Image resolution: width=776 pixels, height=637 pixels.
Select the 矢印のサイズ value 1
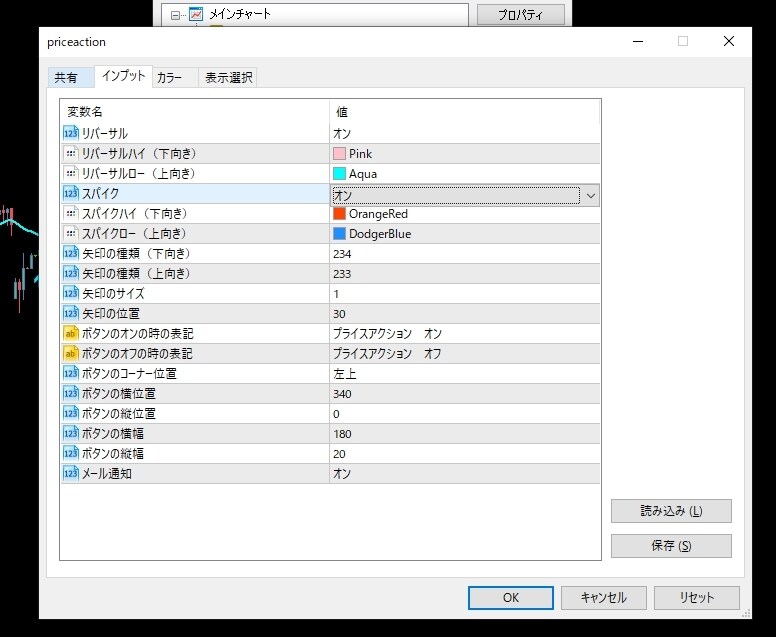(x=336, y=294)
